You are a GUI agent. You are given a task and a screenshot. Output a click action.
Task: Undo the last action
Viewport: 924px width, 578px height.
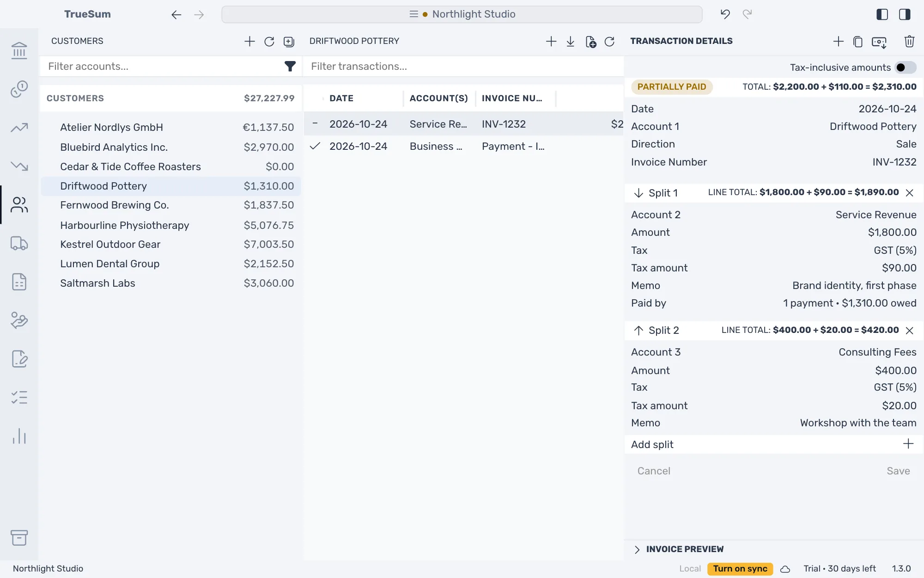(x=725, y=14)
